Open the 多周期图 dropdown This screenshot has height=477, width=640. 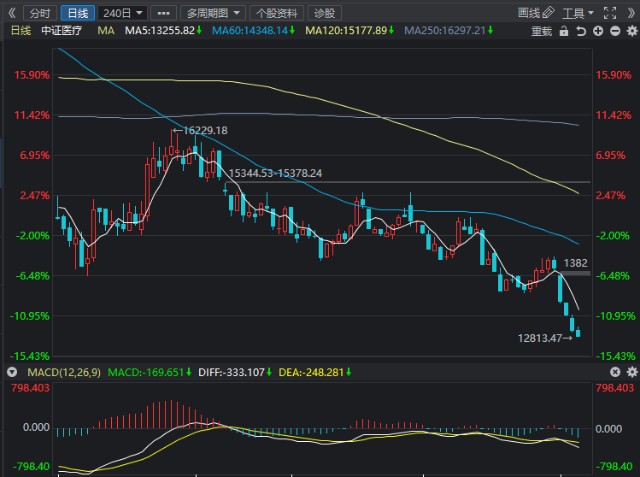(213, 13)
